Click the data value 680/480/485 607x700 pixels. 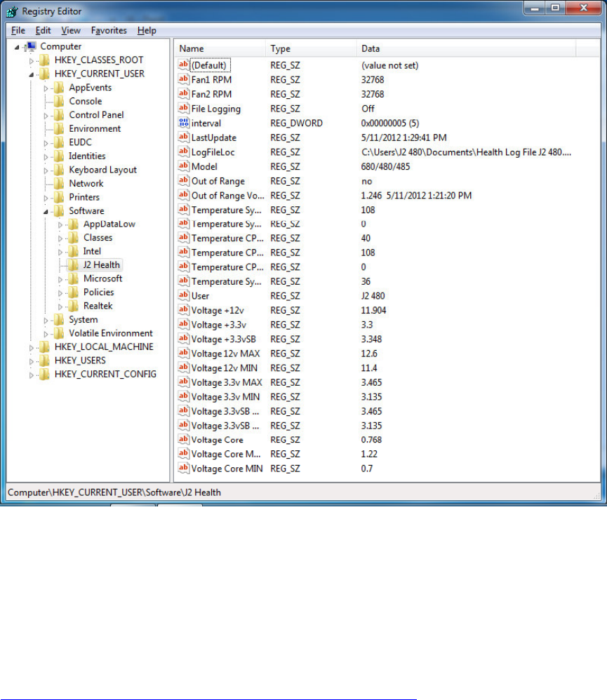[385, 166]
